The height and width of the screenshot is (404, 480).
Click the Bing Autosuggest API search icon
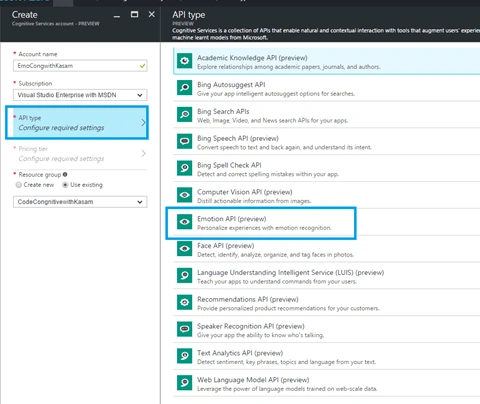tap(184, 88)
